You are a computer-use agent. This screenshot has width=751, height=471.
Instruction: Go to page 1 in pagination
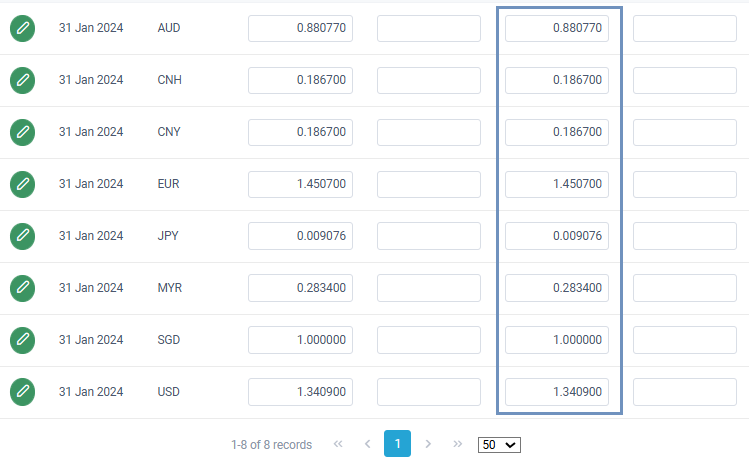pyautogui.click(x=397, y=444)
